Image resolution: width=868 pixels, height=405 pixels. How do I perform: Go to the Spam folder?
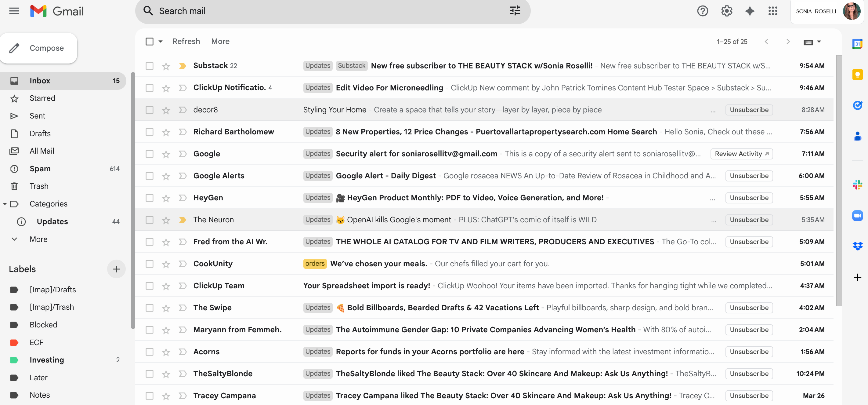click(x=40, y=169)
